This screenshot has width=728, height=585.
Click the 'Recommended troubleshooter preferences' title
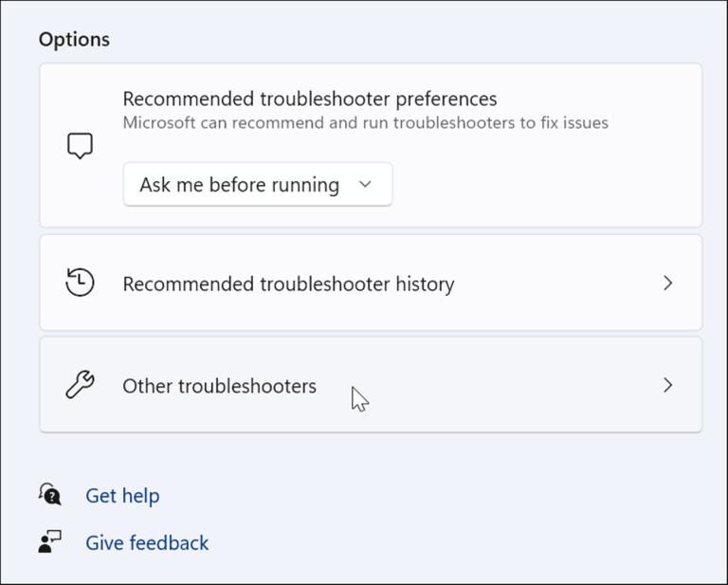(310, 99)
